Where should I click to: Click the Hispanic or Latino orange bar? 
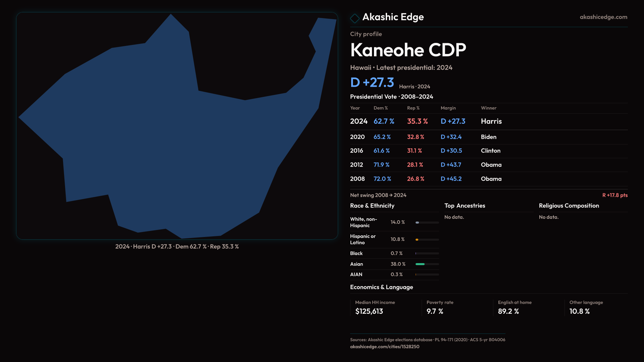pyautogui.click(x=417, y=240)
